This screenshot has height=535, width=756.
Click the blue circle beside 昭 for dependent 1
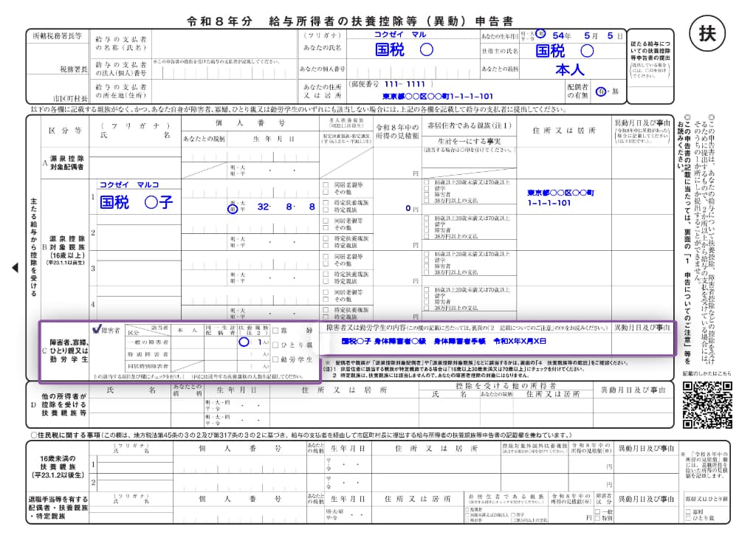[x=233, y=208]
